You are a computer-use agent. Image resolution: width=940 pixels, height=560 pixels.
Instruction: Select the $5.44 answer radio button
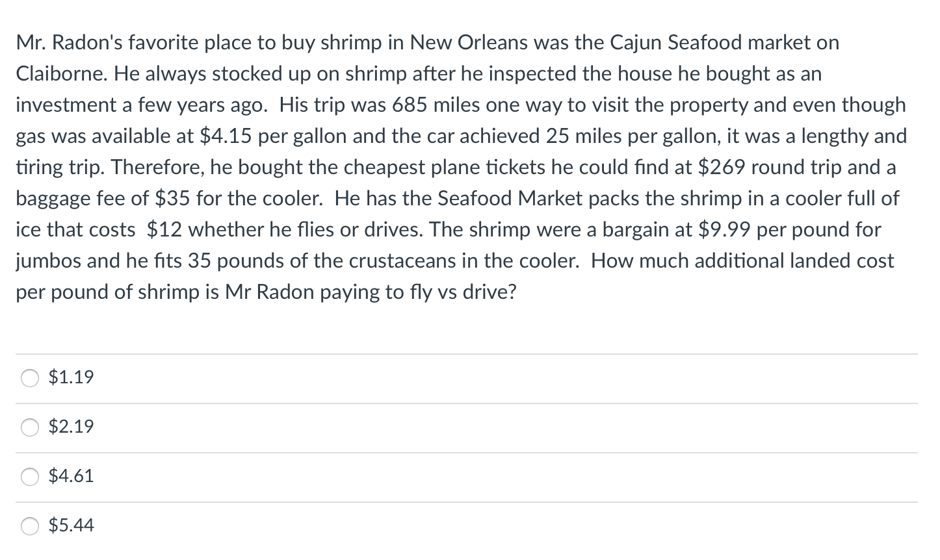pyautogui.click(x=29, y=526)
